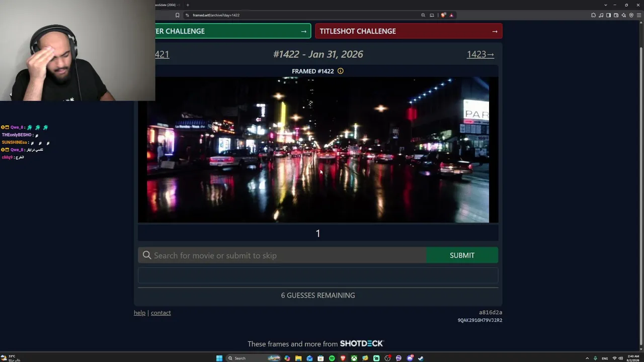The height and width of the screenshot is (362, 644).
Task: Select frame number 1
Action: [318, 233]
